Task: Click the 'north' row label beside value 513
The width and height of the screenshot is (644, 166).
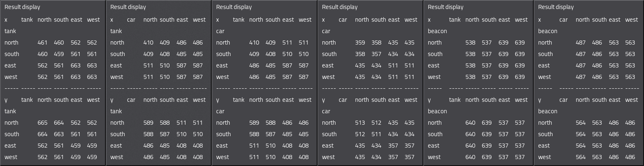Action: pos(329,123)
